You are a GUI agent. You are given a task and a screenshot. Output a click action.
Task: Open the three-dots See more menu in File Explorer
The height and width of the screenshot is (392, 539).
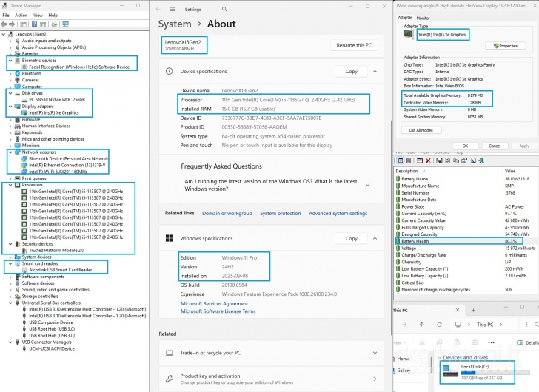[x=491, y=342]
